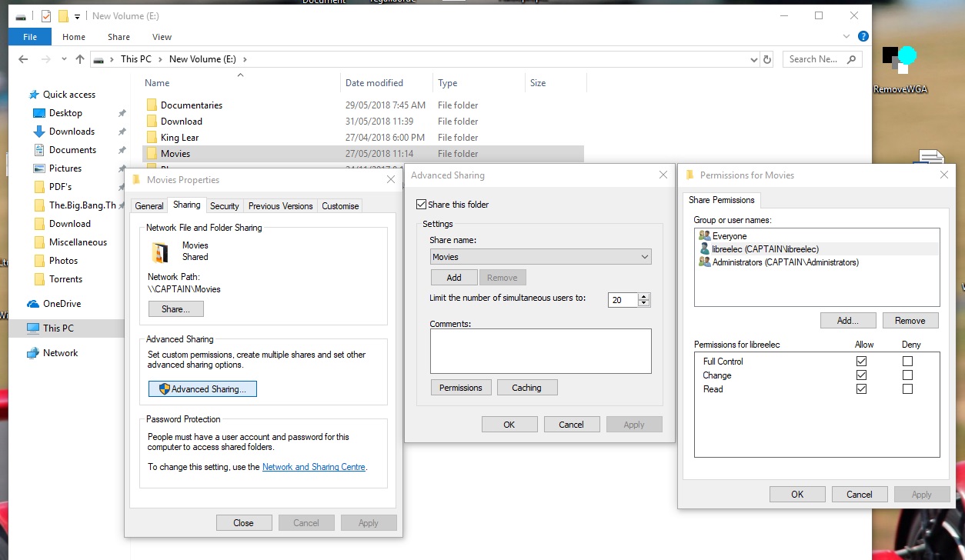This screenshot has height=560, width=965.
Task: Open the View ribbon tab
Action: tap(162, 37)
